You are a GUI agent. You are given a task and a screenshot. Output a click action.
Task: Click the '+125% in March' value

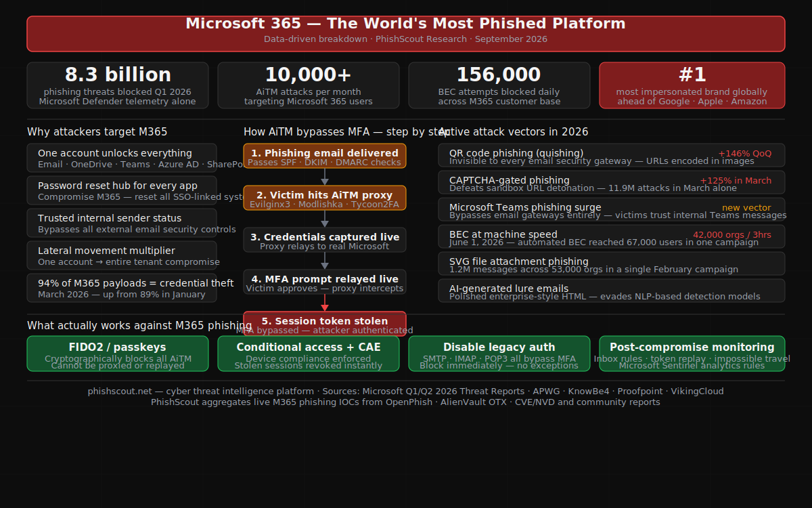[x=736, y=181]
